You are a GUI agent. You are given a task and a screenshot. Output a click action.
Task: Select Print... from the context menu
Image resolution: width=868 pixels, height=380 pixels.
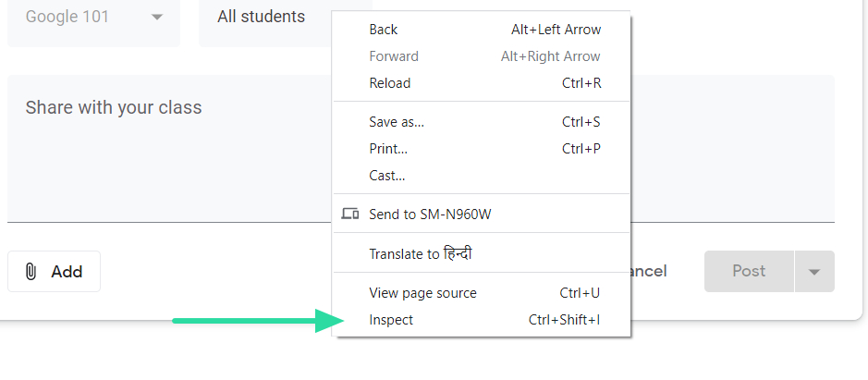(x=388, y=149)
